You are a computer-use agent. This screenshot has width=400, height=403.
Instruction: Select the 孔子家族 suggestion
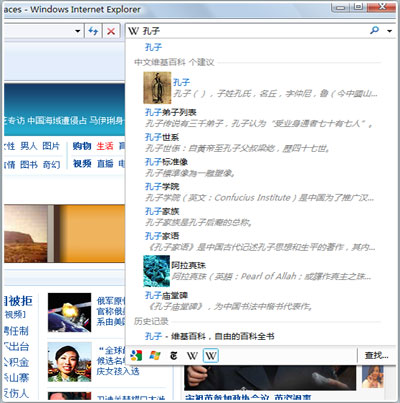[x=162, y=211]
